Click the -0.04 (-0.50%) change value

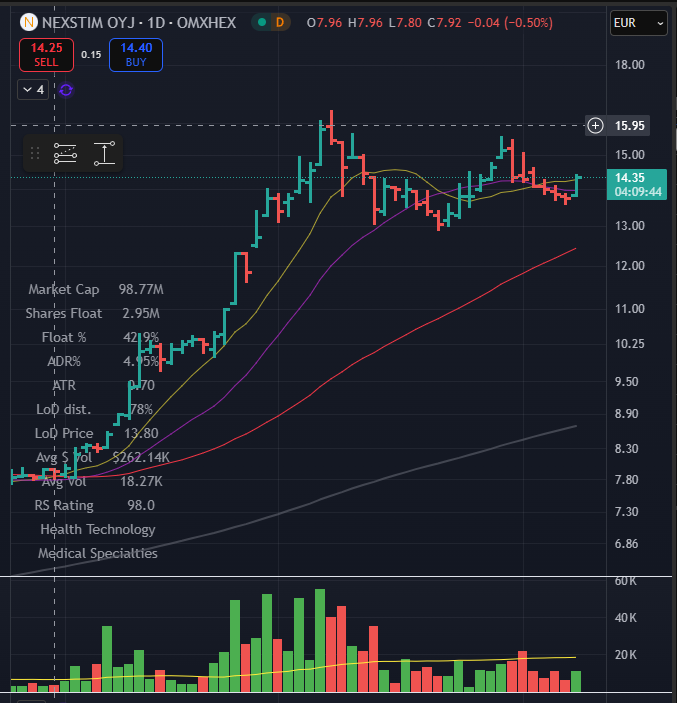coord(510,23)
